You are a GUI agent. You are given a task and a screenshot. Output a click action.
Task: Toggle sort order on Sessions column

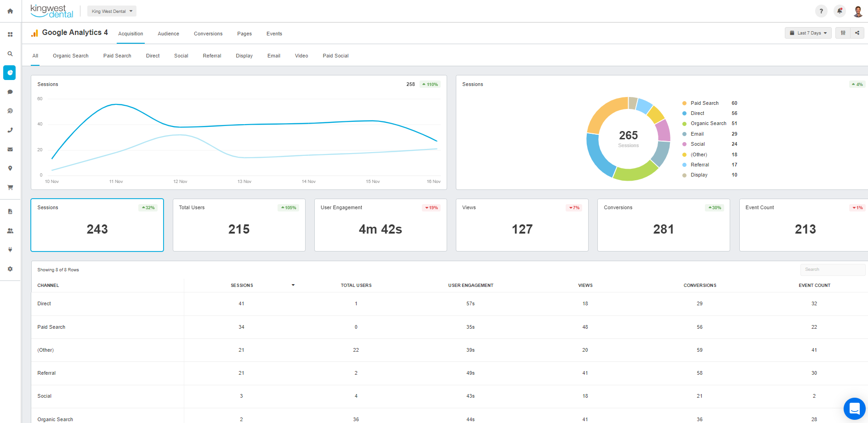point(293,285)
